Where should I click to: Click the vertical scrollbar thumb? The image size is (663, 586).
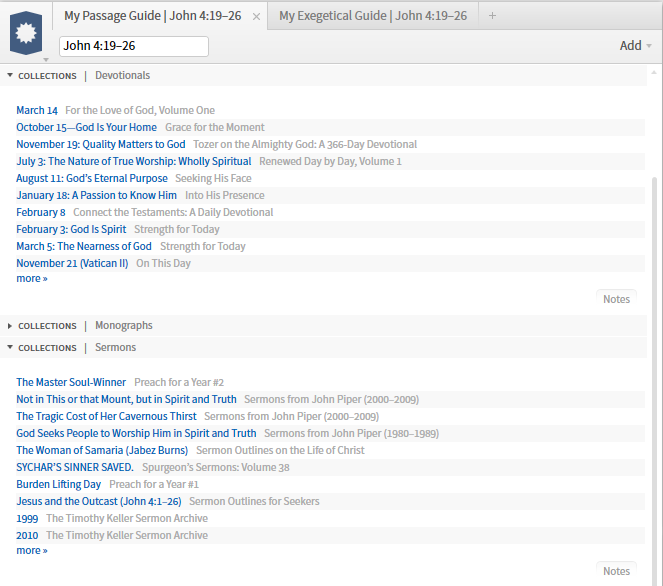coord(655,381)
